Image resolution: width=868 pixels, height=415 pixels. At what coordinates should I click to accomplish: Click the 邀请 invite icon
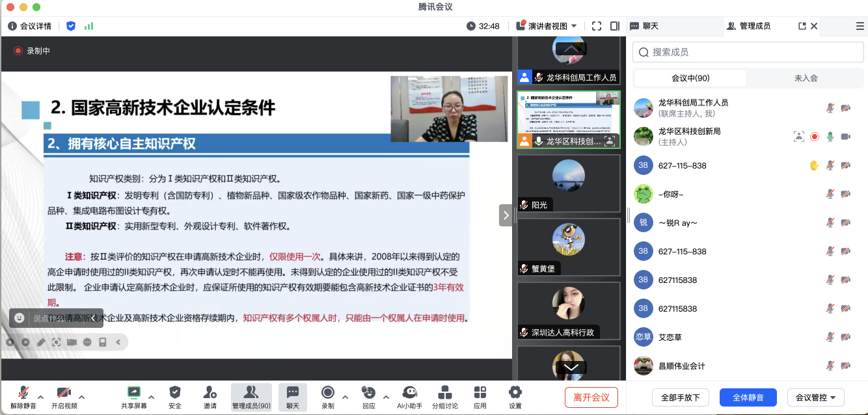210,392
